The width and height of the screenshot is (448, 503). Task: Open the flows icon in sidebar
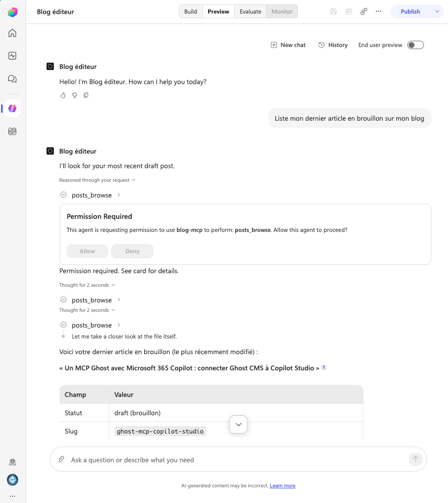click(x=12, y=131)
